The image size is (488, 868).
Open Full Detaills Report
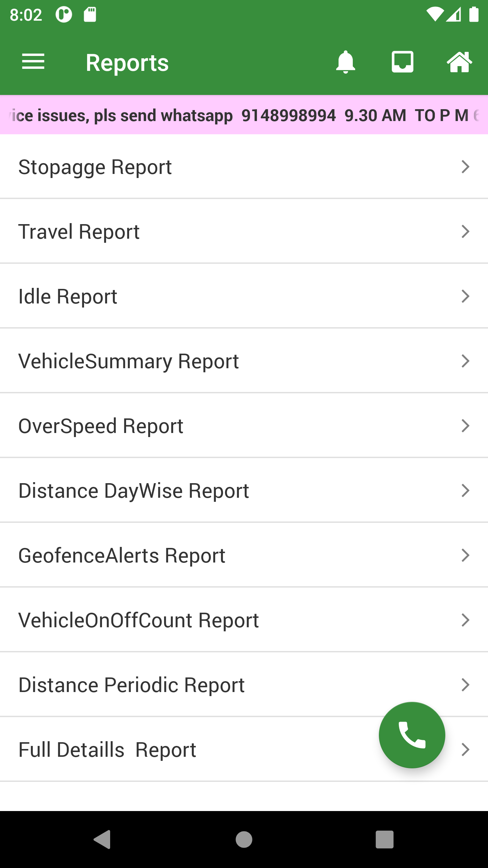click(x=107, y=750)
